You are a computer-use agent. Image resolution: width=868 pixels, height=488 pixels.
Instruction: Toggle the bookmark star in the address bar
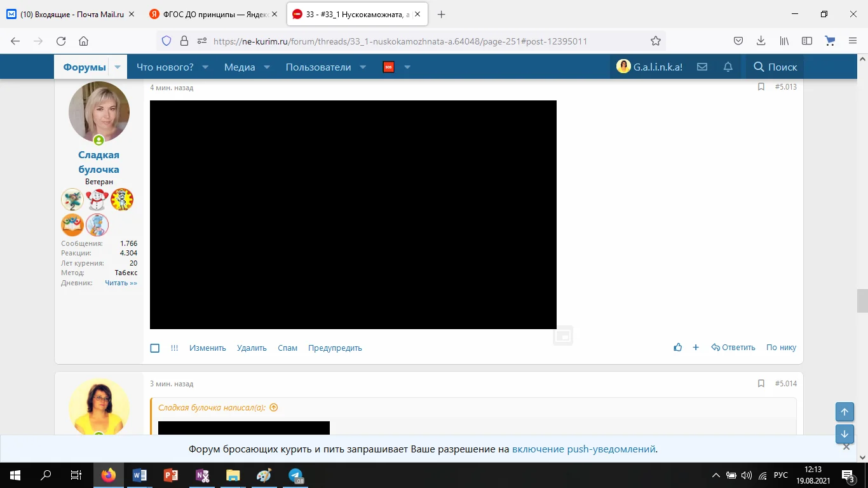(x=655, y=40)
